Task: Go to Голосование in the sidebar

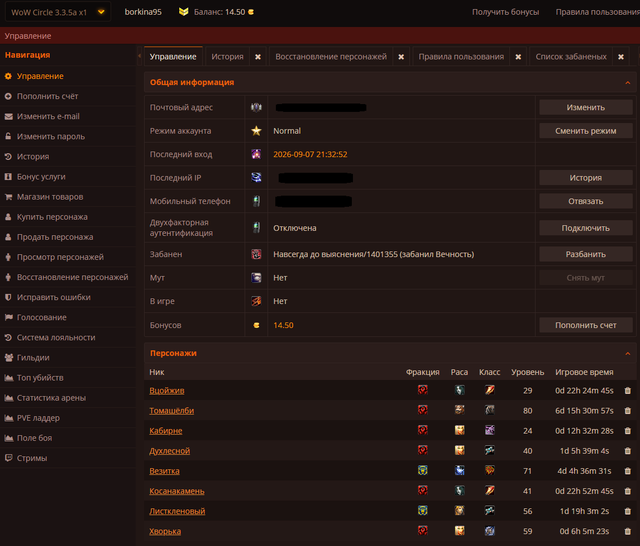Action: pyautogui.click(x=41, y=317)
